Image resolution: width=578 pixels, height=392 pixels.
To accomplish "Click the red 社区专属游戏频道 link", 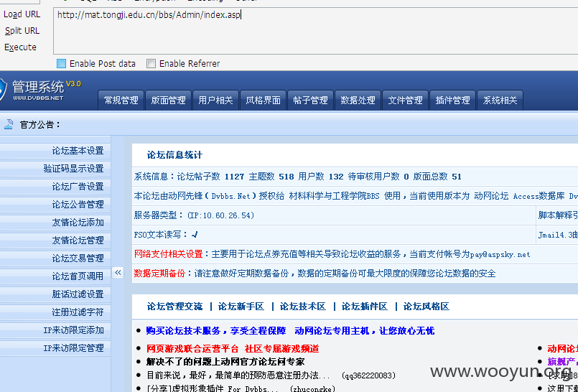I will point(281,348).
